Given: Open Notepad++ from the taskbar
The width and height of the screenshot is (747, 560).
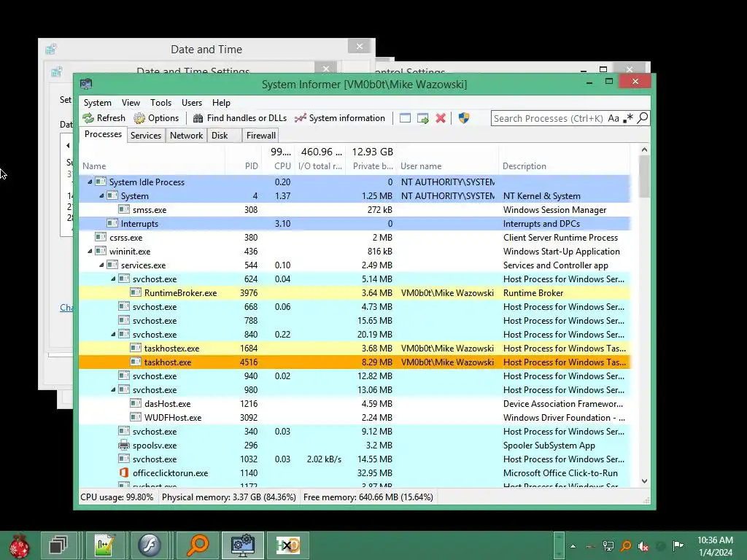Looking at the screenshot, I should (x=104, y=545).
